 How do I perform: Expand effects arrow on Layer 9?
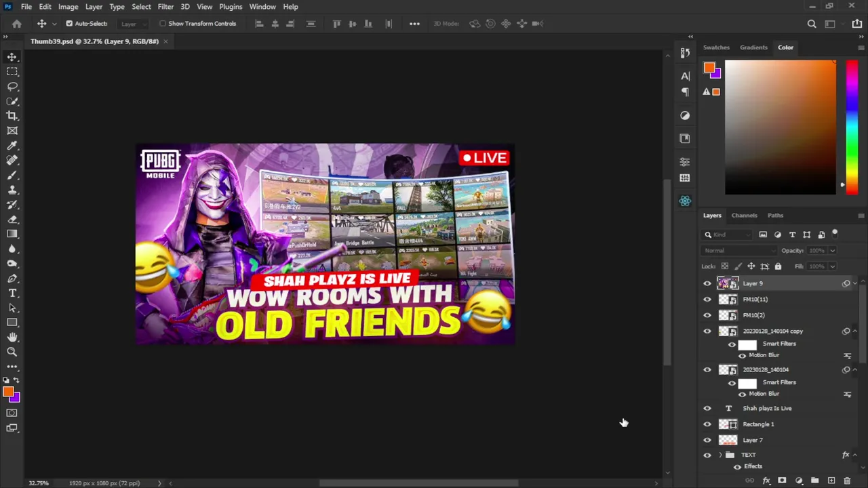[x=854, y=283]
